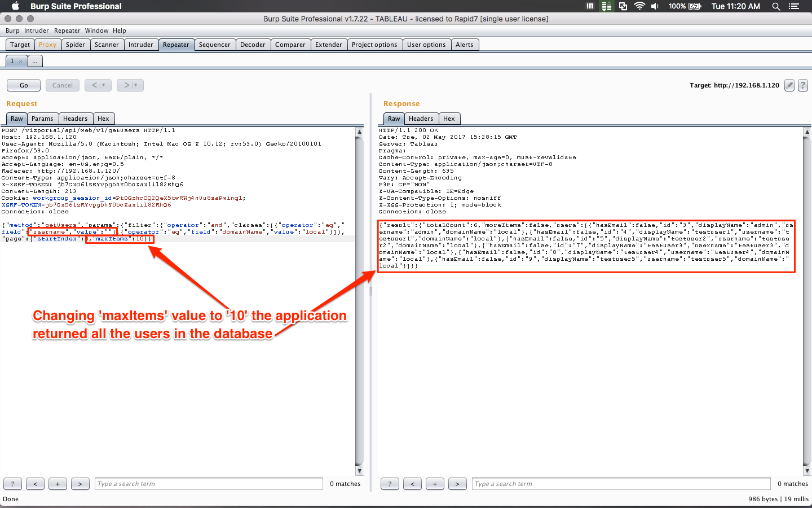Open the Project options tab
The width and height of the screenshot is (812, 508).
(374, 45)
